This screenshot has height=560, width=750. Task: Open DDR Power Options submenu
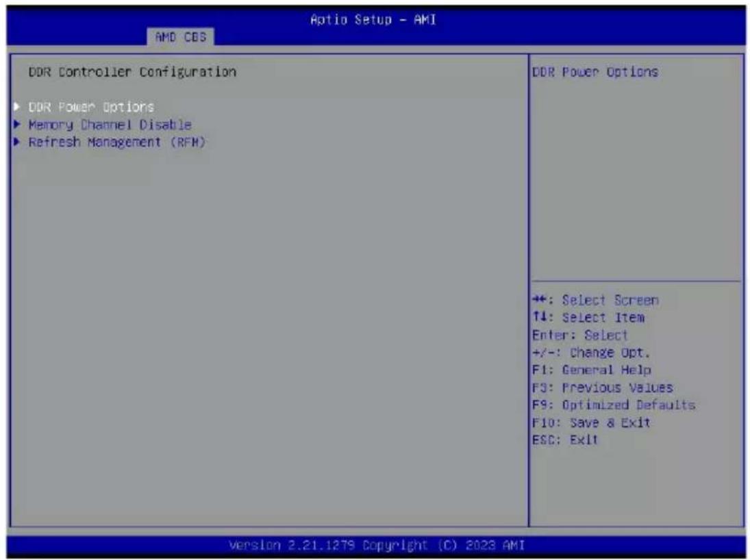coord(91,107)
